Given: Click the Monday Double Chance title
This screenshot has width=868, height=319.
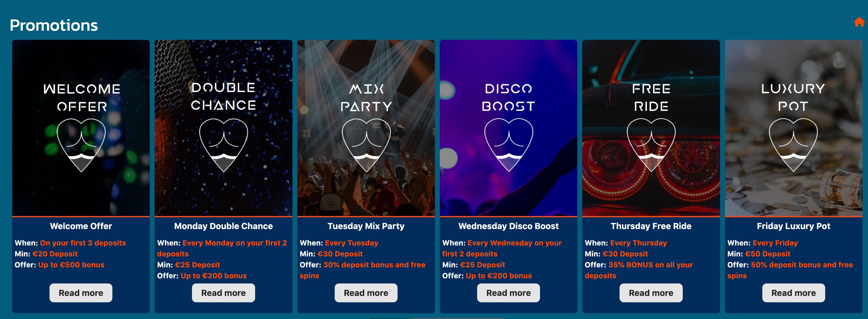Looking at the screenshot, I should [x=224, y=226].
